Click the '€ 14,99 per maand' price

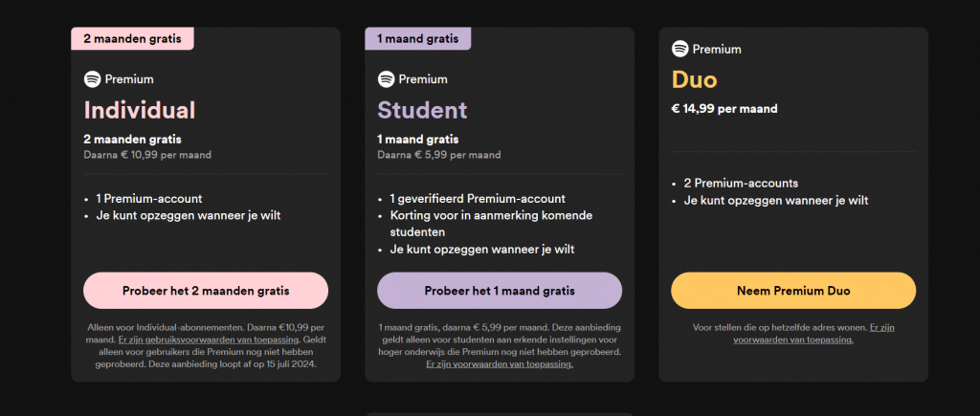[x=724, y=108]
